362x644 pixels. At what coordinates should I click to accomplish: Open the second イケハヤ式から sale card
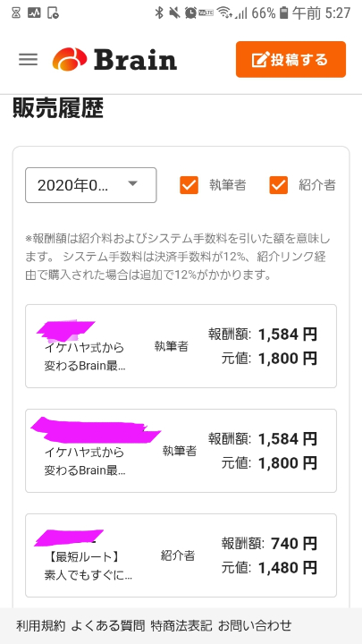click(181, 451)
